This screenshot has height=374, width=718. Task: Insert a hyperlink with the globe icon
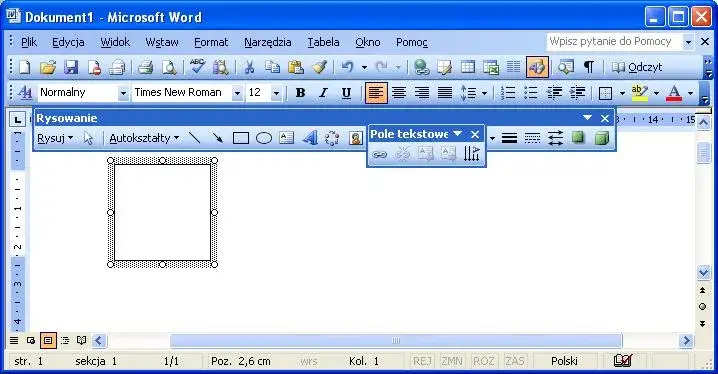tap(421, 67)
